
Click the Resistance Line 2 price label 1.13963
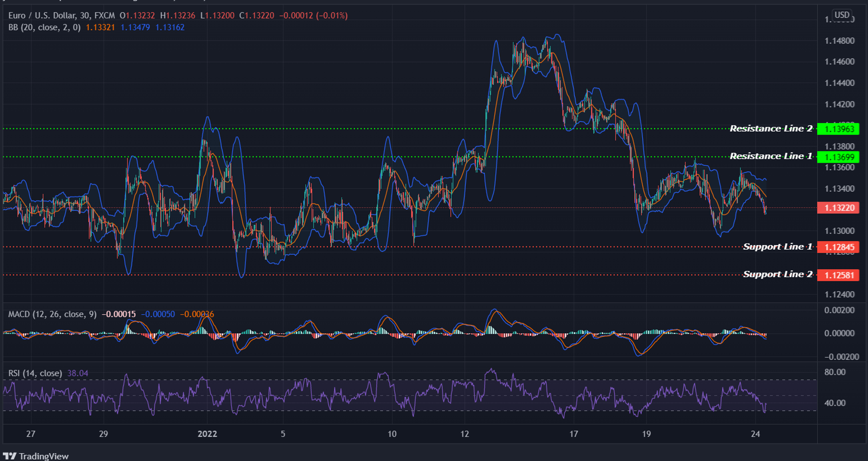click(840, 129)
